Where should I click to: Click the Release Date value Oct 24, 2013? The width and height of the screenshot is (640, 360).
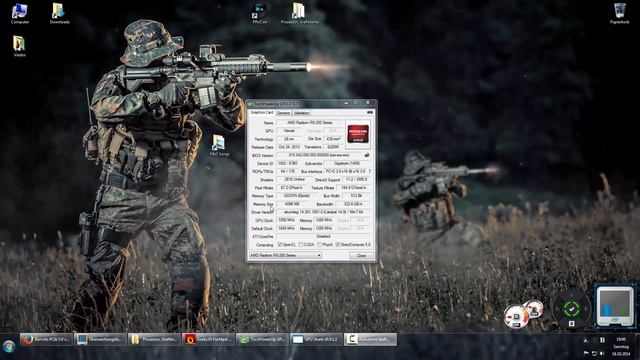coord(289,147)
